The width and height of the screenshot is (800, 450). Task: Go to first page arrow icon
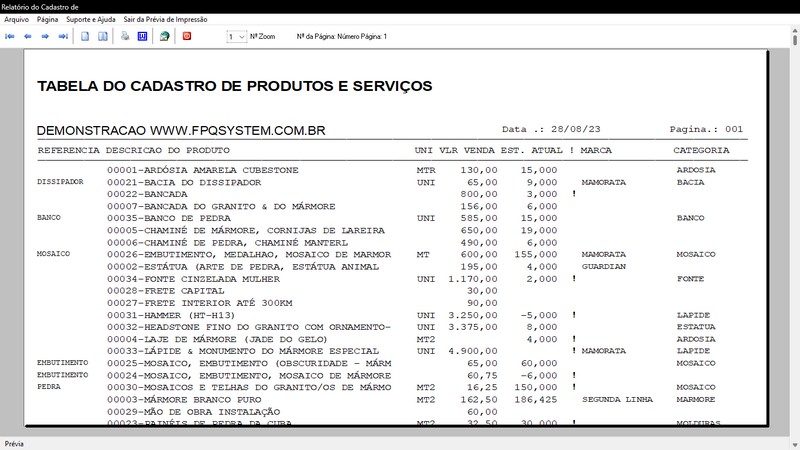point(11,36)
